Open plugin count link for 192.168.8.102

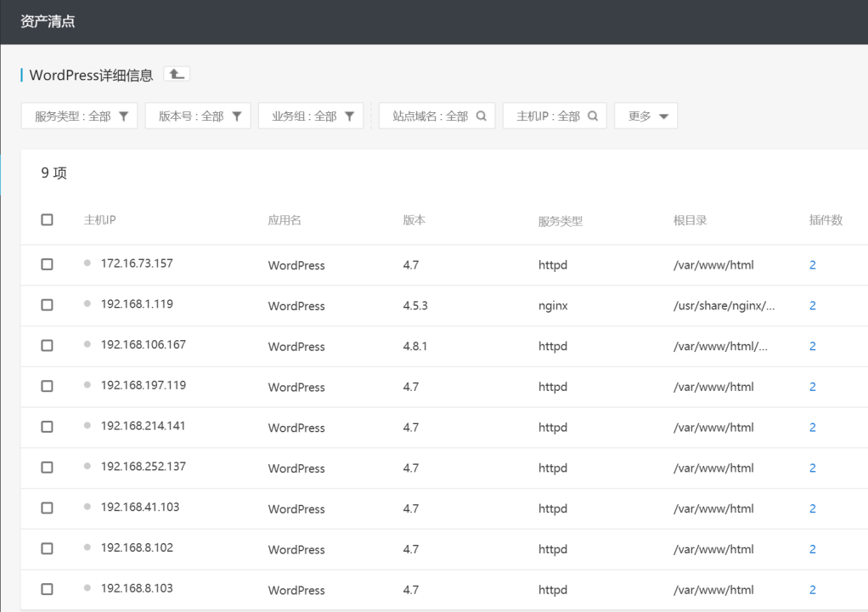(x=812, y=549)
